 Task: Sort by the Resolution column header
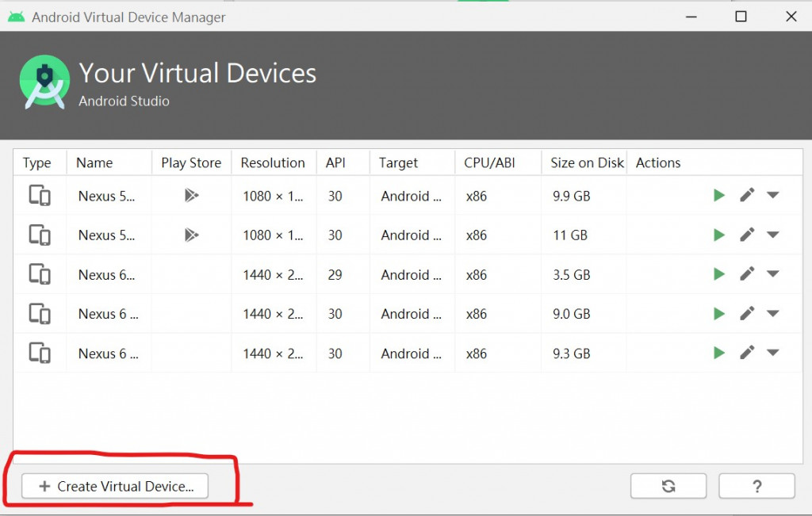click(273, 163)
